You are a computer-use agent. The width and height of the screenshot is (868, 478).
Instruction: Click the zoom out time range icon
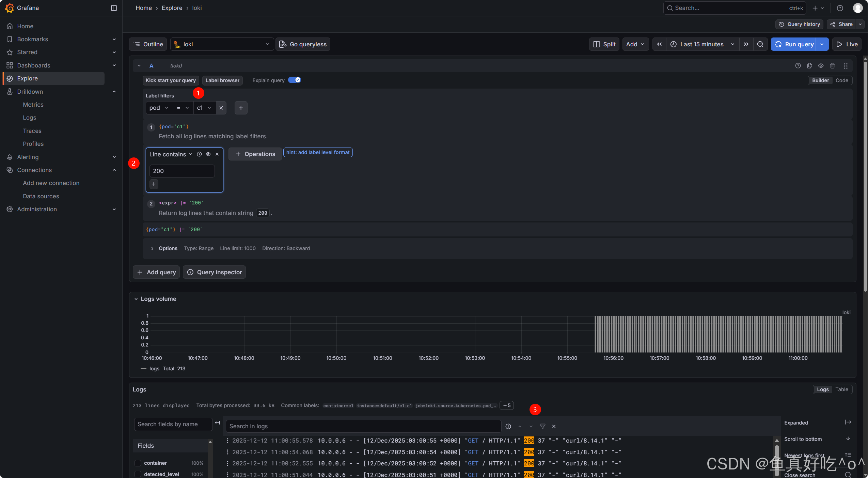760,44
